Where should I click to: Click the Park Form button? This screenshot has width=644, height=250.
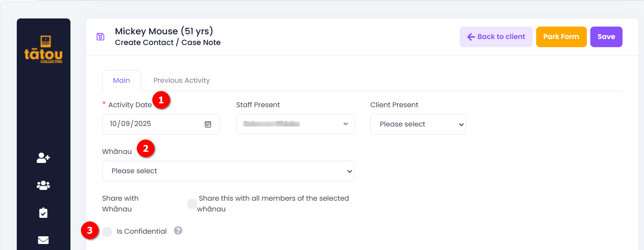tap(561, 37)
